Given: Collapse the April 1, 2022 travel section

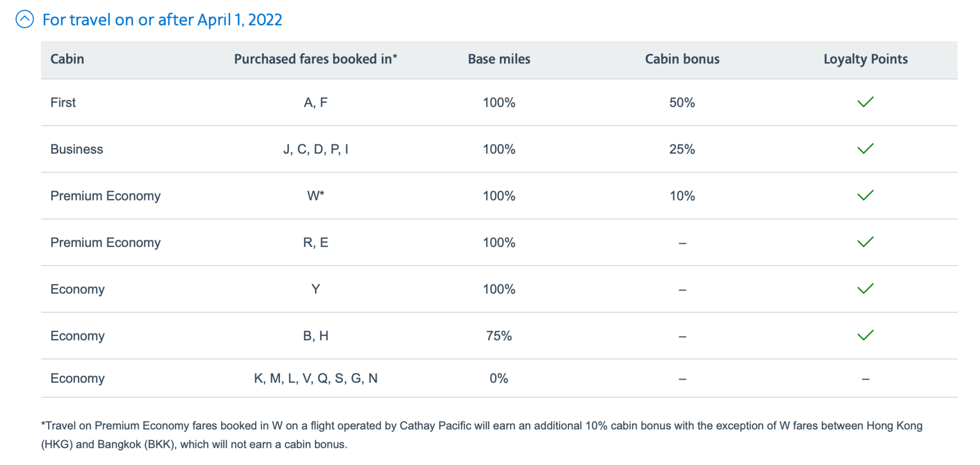Looking at the screenshot, I should (x=24, y=20).
